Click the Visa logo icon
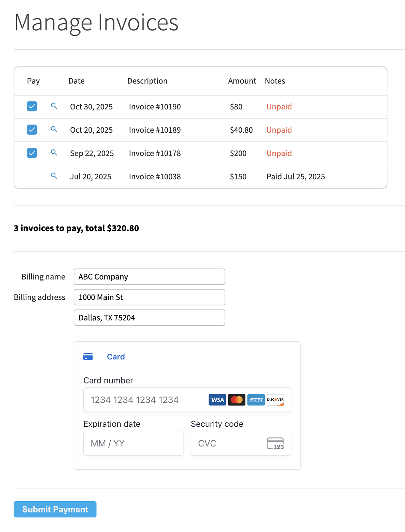The height and width of the screenshot is (532, 405). pos(217,400)
